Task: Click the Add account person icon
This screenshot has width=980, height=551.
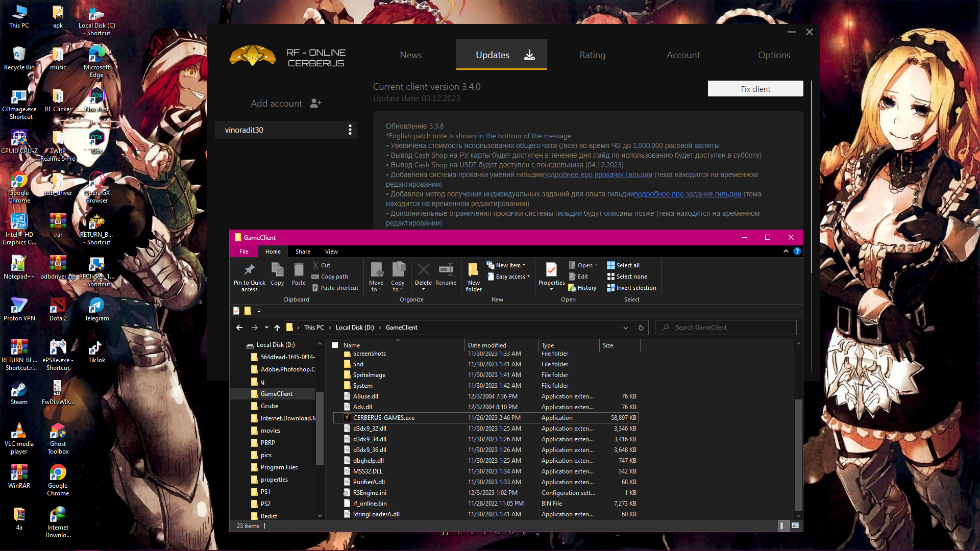Action: click(316, 103)
